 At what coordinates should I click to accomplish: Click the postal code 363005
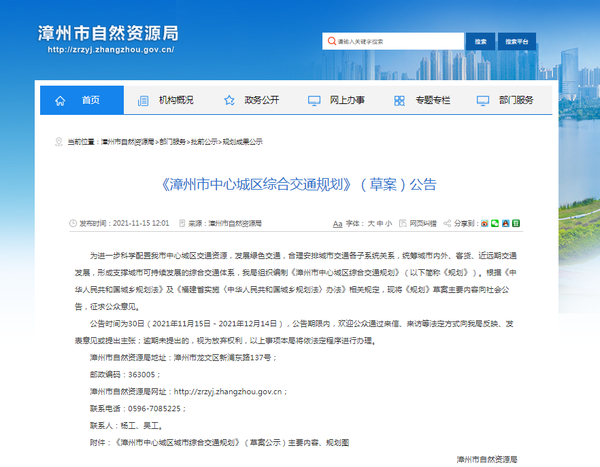click(x=142, y=374)
